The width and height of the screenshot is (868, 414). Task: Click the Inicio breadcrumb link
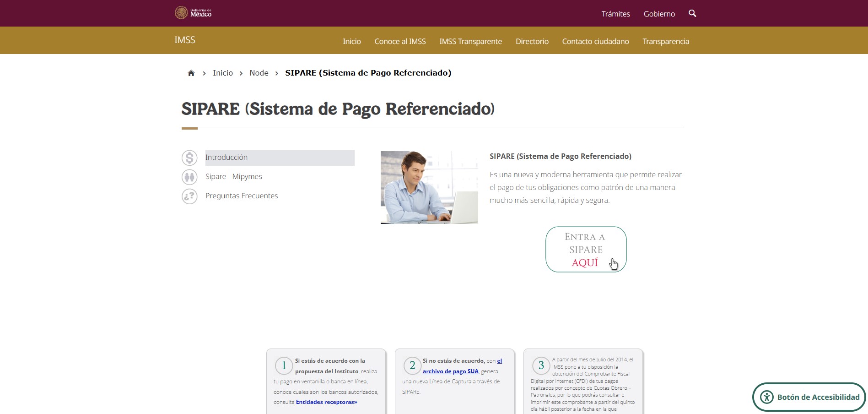222,73
